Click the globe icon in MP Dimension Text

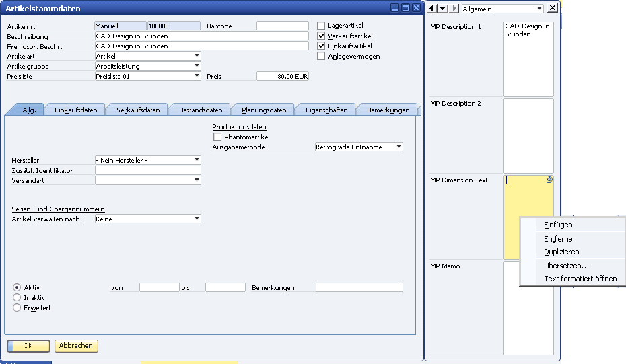(550, 180)
